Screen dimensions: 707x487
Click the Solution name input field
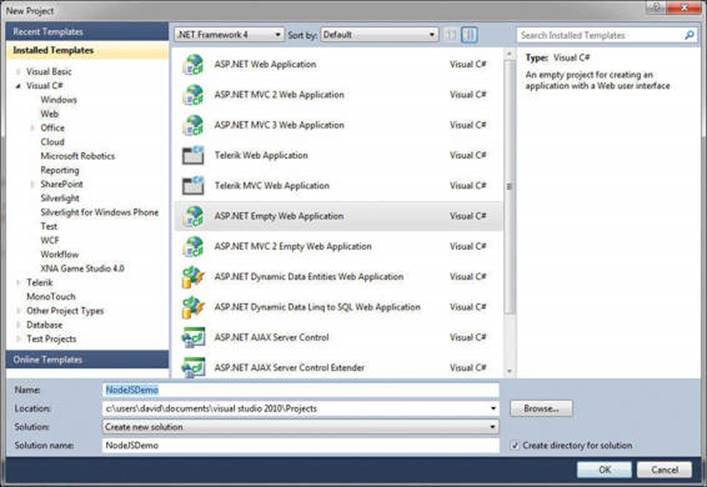301,446
